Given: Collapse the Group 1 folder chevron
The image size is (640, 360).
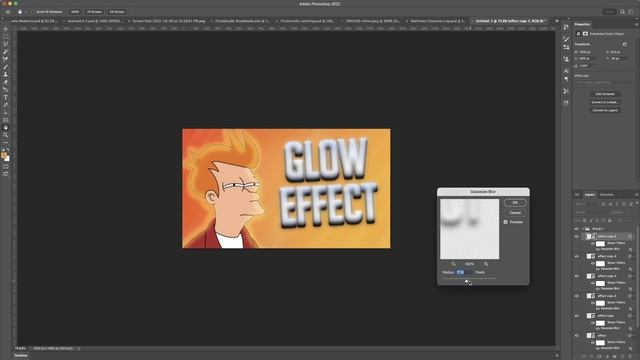Looking at the screenshot, I should tap(583, 229).
